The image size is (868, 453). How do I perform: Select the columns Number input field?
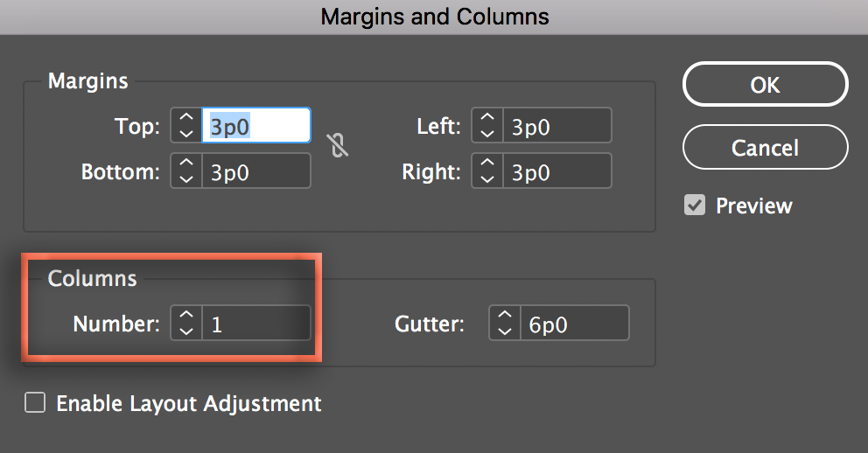click(255, 324)
